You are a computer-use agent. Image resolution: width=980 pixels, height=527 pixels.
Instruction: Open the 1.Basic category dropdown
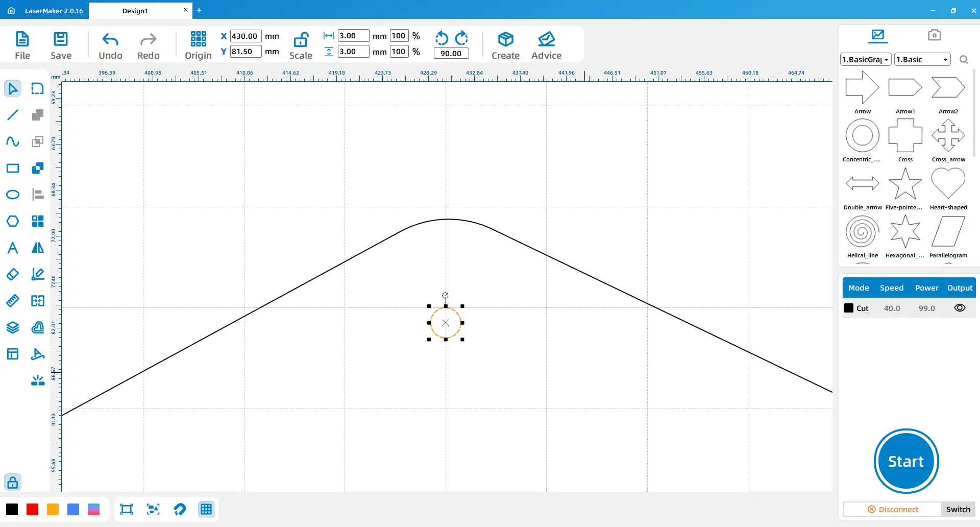922,59
